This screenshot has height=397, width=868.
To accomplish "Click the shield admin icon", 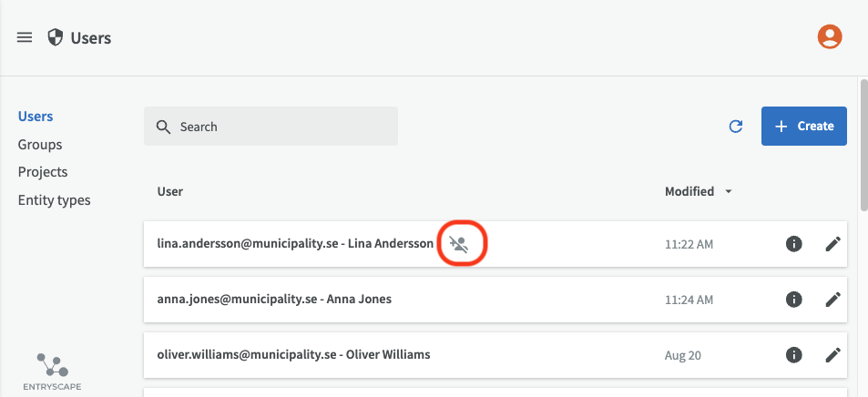I will [x=56, y=37].
